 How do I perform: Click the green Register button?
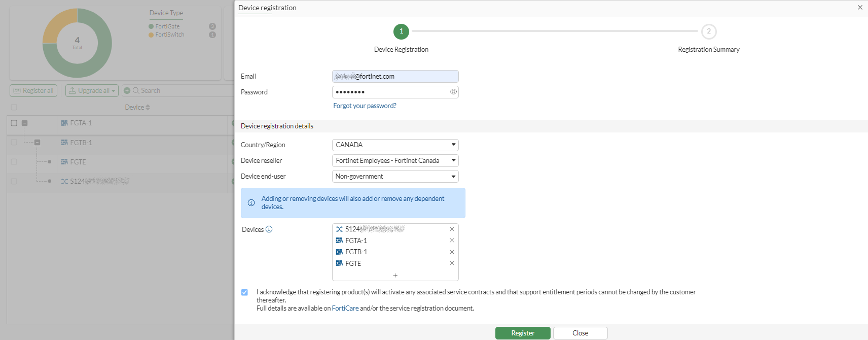[522, 333]
